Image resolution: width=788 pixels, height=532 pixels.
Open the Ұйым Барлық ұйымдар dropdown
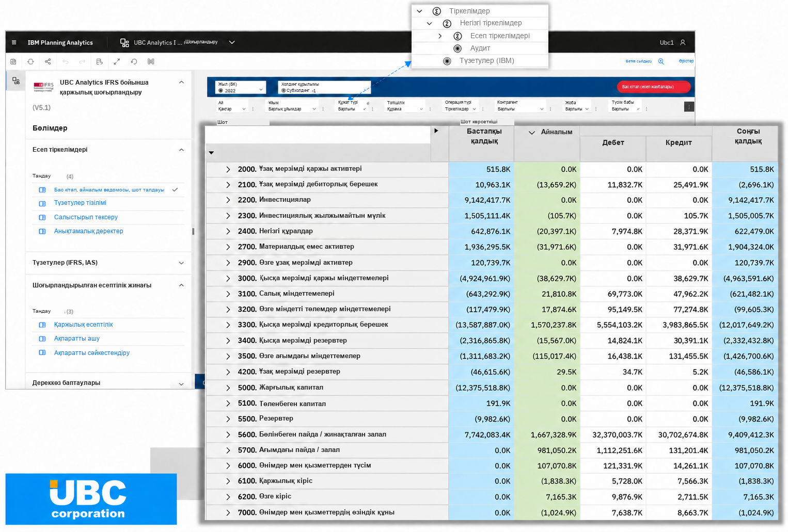[292, 106]
